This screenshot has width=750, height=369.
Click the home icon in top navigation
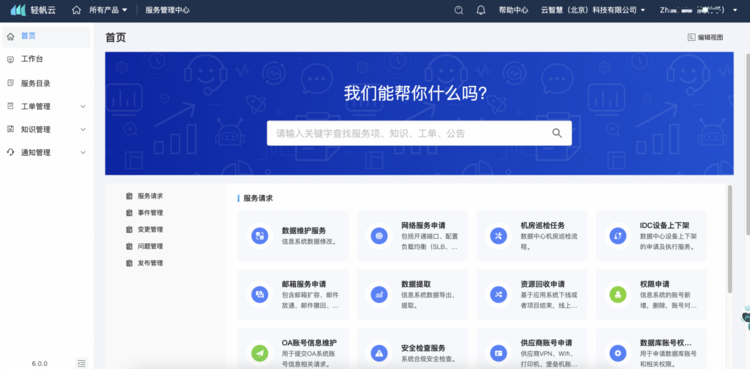click(76, 10)
